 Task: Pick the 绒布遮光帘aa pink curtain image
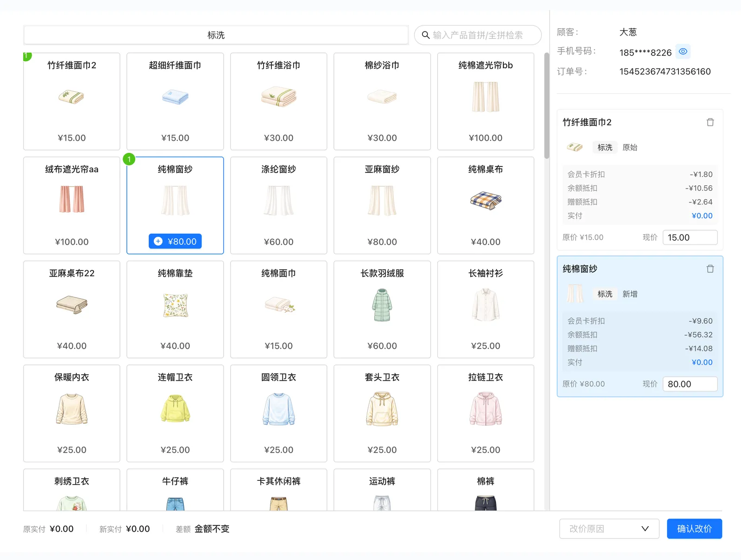[72, 199]
